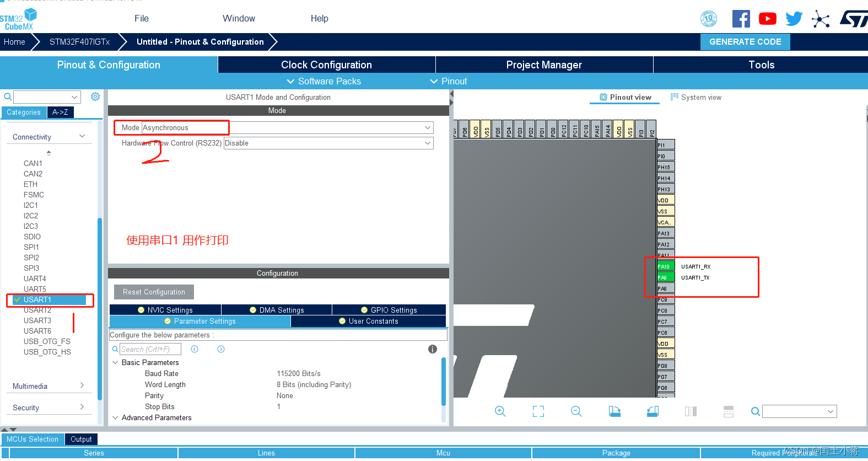
Task: Click the PA9 pin on the chip
Action: coord(666,277)
